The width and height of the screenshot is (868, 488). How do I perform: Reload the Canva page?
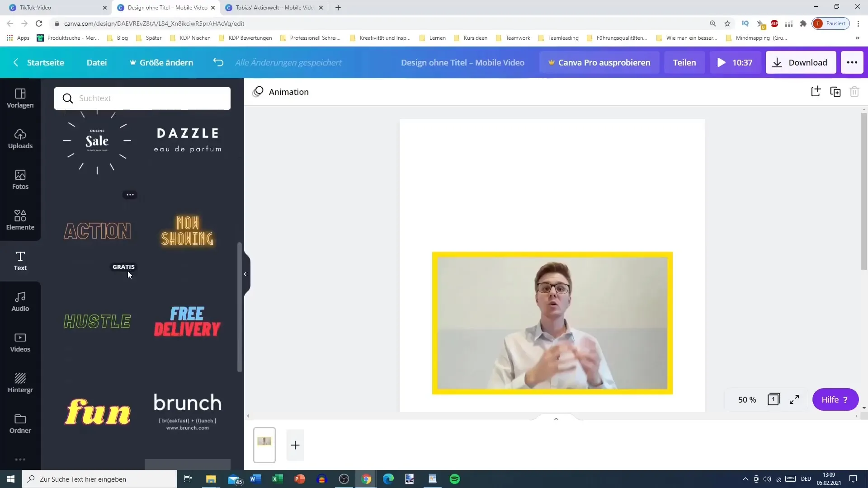[x=39, y=23]
